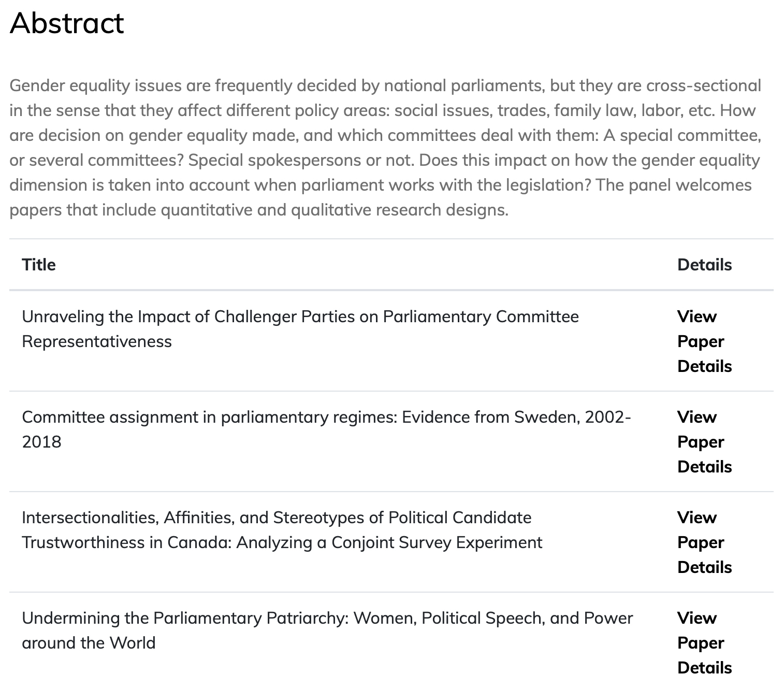Click the Details column header
Screen dimensions: 784x689
(704, 265)
